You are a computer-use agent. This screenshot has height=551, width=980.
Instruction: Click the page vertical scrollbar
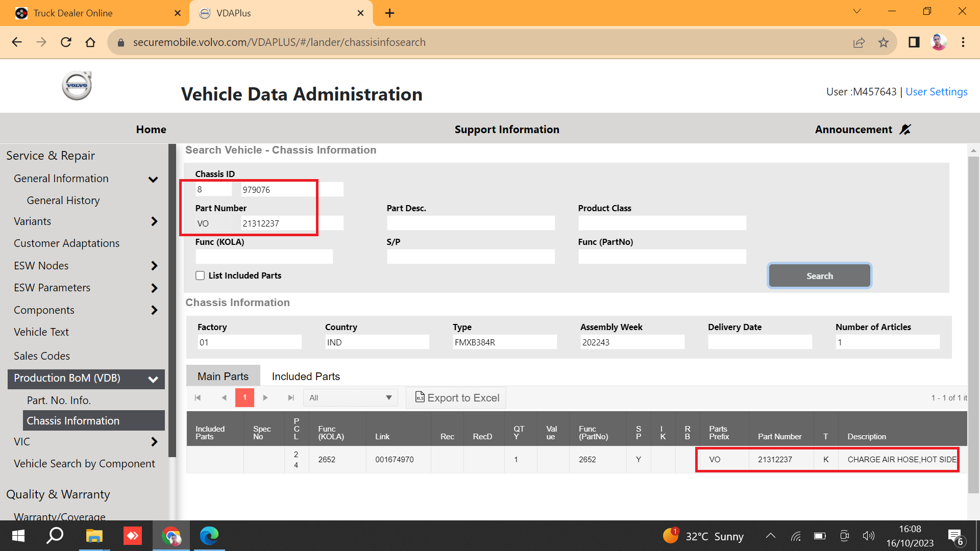[973, 324]
